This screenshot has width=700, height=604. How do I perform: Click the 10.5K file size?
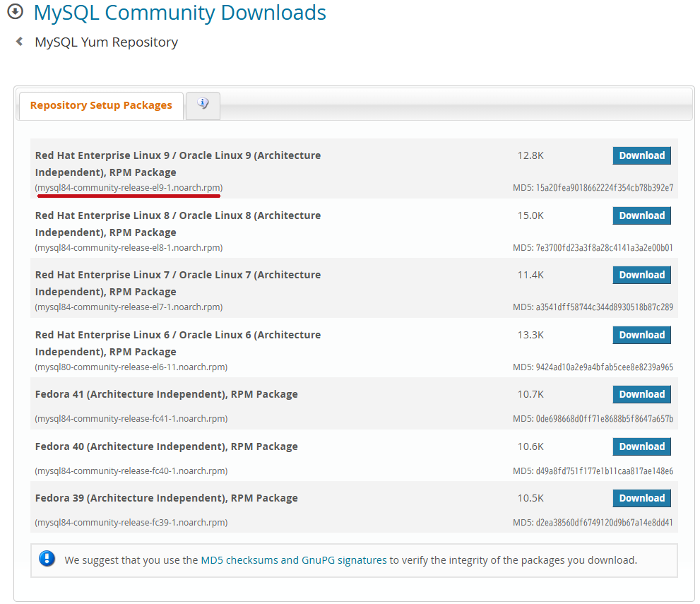tap(530, 498)
